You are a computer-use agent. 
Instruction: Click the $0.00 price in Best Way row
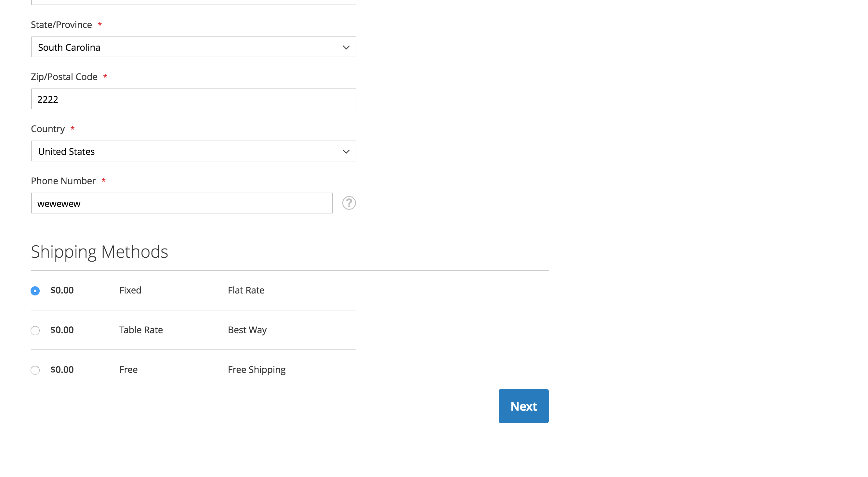click(62, 330)
